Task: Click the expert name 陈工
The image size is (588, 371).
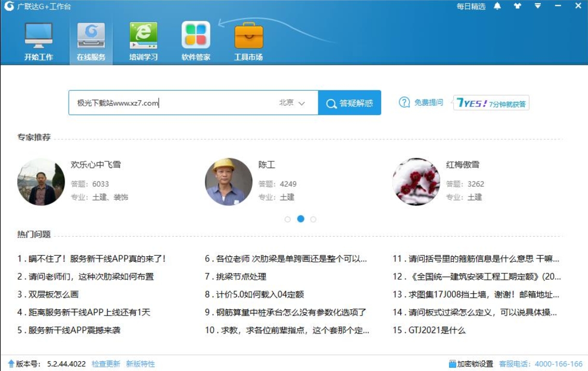Action: [x=267, y=164]
